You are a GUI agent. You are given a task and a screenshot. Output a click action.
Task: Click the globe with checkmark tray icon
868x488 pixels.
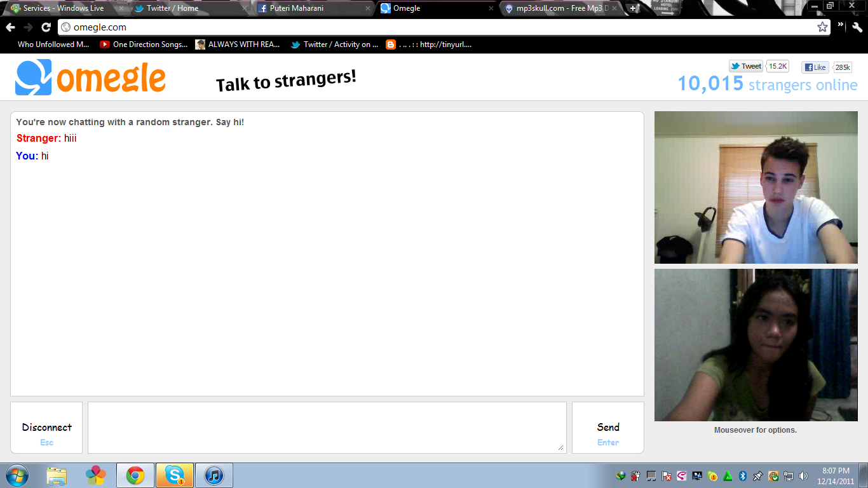click(773, 476)
